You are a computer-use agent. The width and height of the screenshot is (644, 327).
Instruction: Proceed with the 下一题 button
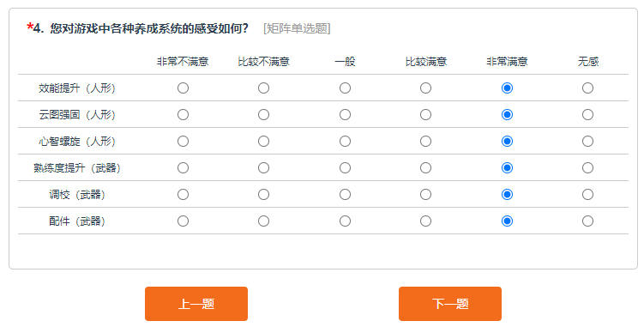point(450,304)
